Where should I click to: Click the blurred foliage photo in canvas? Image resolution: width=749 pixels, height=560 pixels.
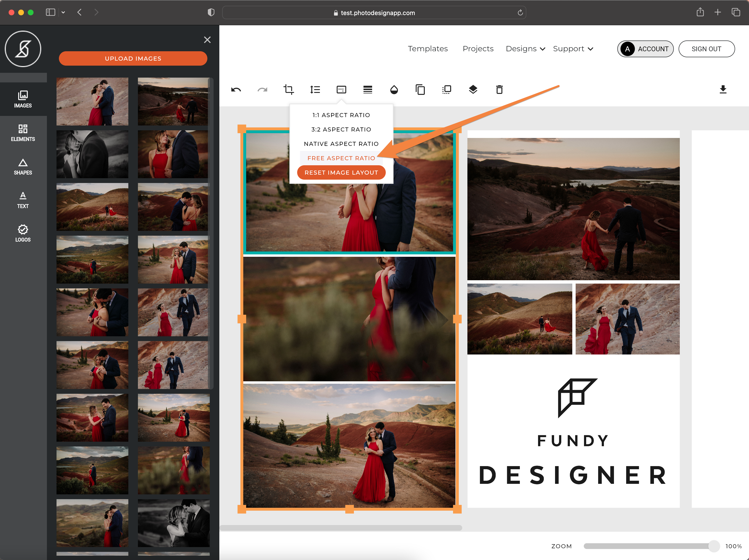[349, 319]
